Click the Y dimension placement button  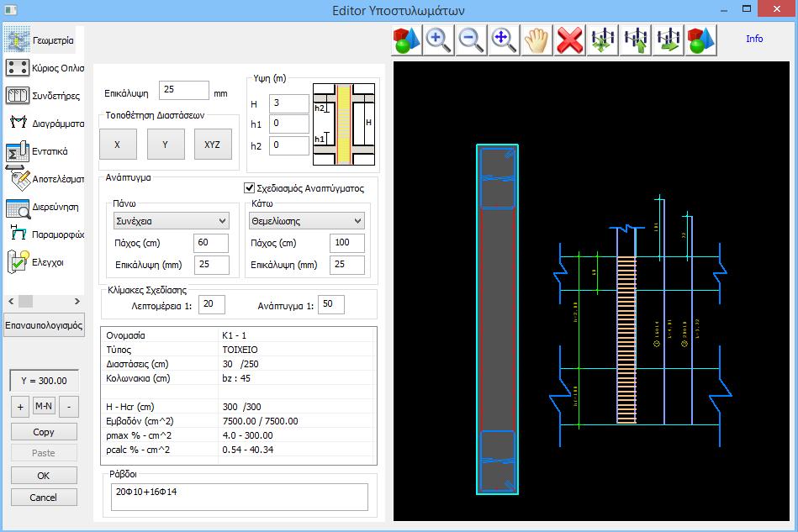[x=166, y=145]
